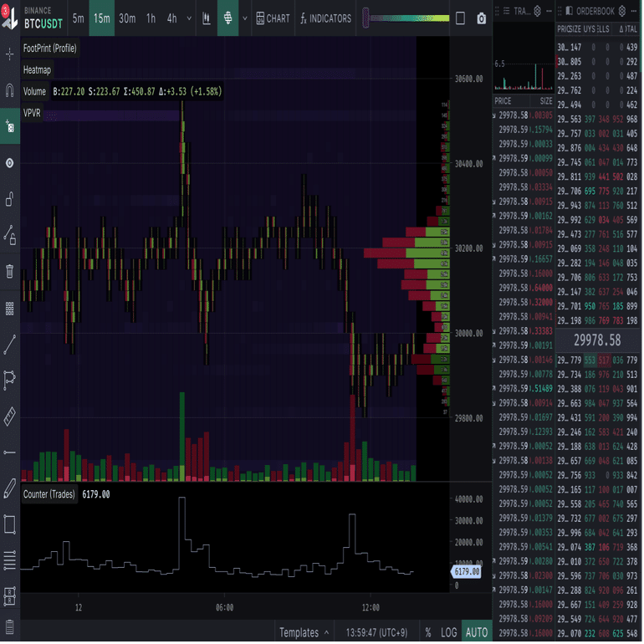Toggle drawings visibility eye icon
The image size is (644, 644).
pyautogui.click(x=9, y=163)
